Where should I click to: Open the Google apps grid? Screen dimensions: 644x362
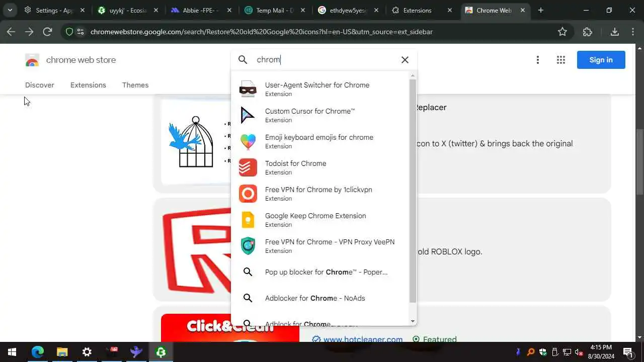(x=561, y=60)
